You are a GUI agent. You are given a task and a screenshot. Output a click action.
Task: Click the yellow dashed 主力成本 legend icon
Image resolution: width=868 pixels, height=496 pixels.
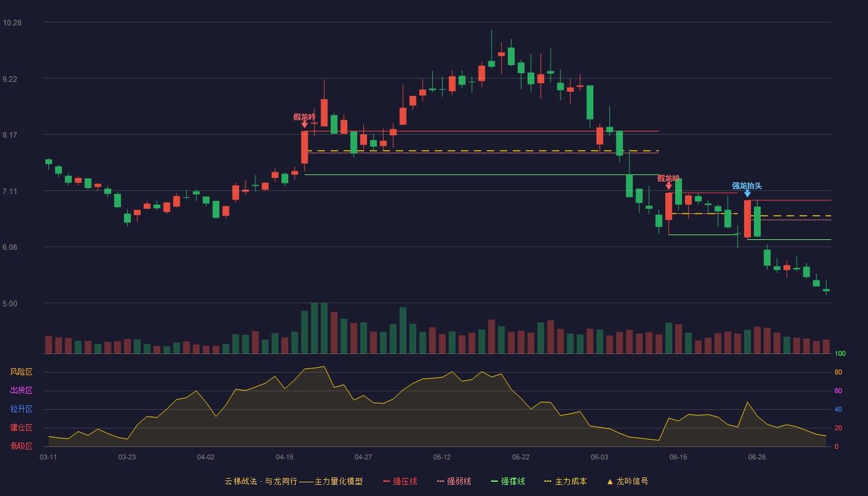[x=548, y=481]
